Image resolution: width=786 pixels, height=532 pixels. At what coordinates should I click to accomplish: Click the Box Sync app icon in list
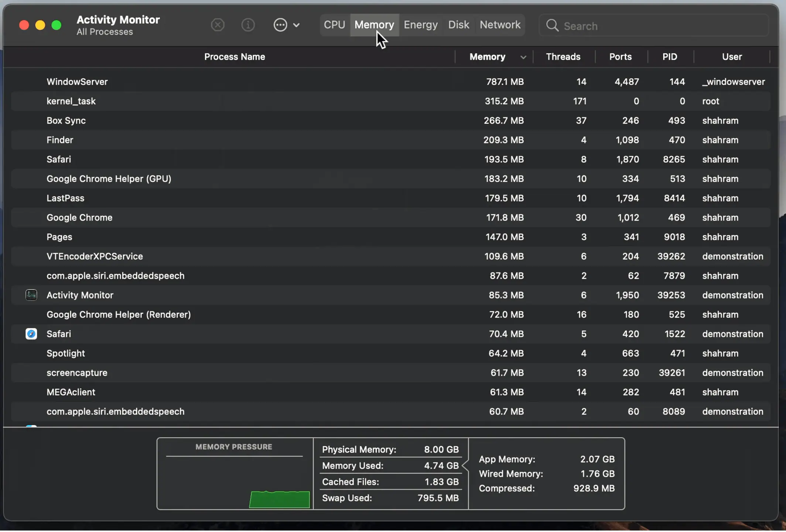pos(31,121)
